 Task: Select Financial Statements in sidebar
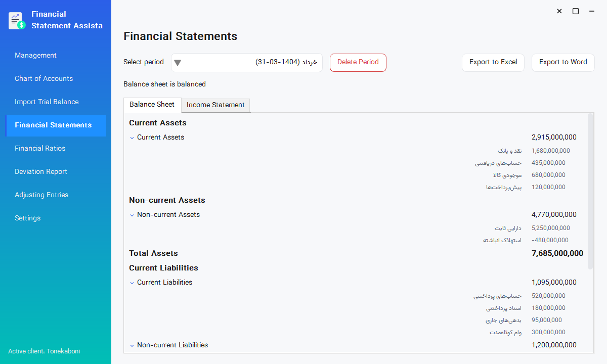(56, 125)
